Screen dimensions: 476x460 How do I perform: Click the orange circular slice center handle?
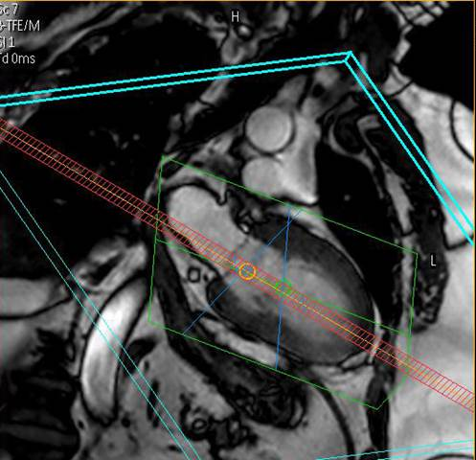pyautogui.click(x=247, y=272)
